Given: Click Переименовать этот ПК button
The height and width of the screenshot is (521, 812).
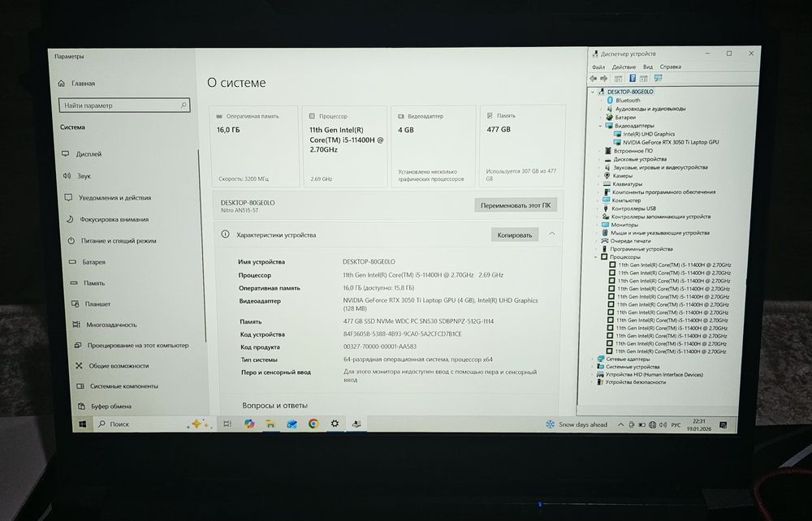Looking at the screenshot, I should pos(516,205).
